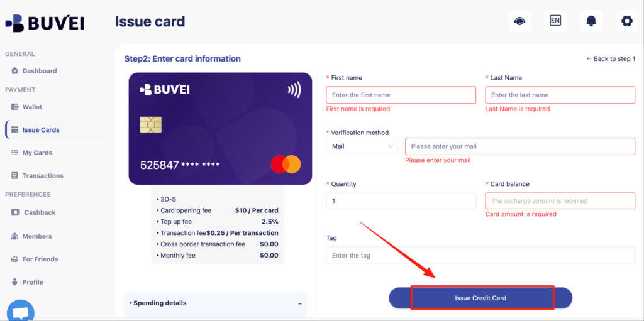Select the Cashback menu item
Viewport: 644px width, 321px height.
[x=40, y=212]
